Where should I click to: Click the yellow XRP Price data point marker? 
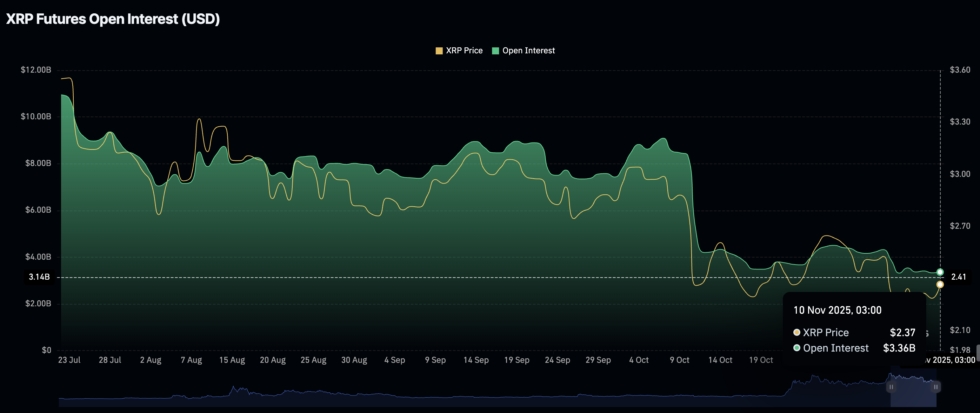(x=940, y=285)
